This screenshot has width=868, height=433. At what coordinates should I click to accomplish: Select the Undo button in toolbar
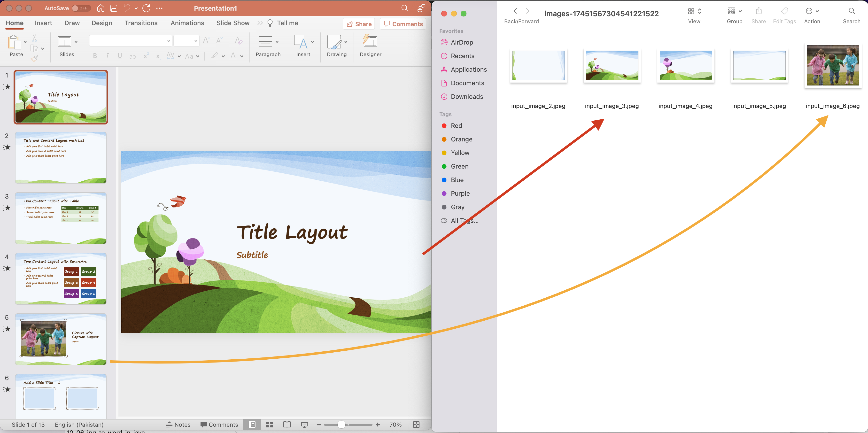click(x=126, y=8)
